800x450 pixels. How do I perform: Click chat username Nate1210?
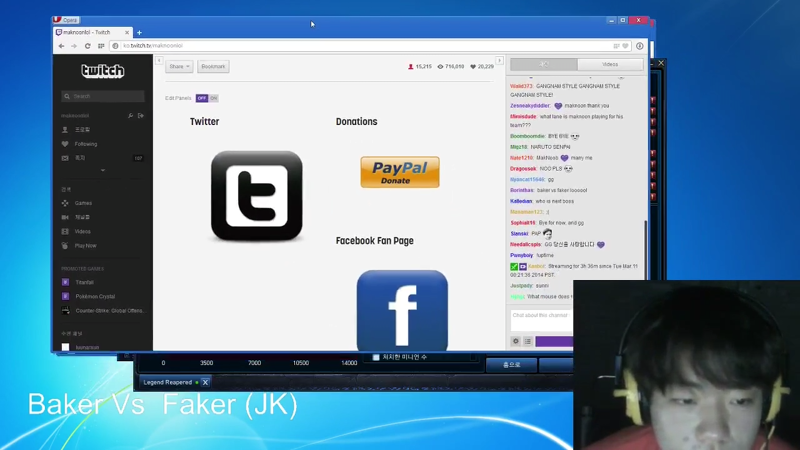tap(521, 158)
